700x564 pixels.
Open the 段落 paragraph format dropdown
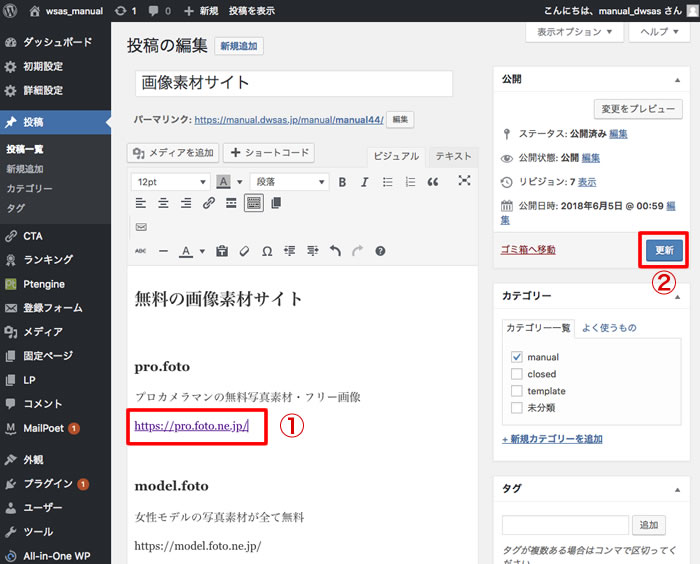(x=290, y=182)
